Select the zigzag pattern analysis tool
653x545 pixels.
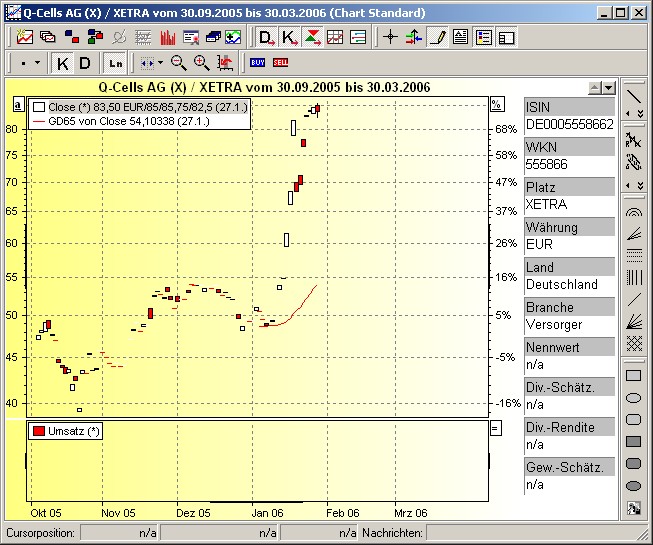click(x=633, y=140)
